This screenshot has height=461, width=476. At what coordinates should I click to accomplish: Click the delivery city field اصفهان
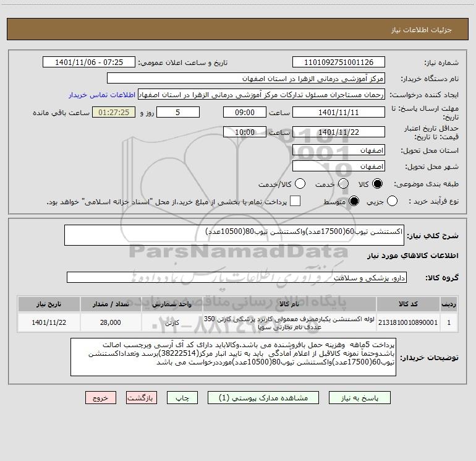coord(339,166)
